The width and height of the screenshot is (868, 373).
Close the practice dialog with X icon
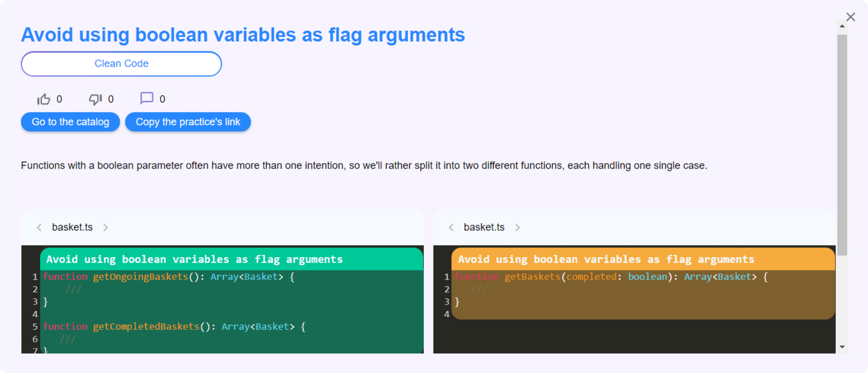tap(851, 17)
